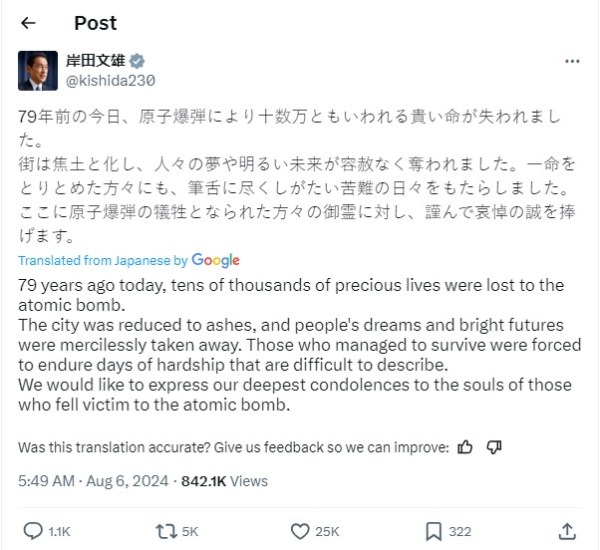Bookmark this post
Screen dimensions: 600x550
(x=433, y=531)
